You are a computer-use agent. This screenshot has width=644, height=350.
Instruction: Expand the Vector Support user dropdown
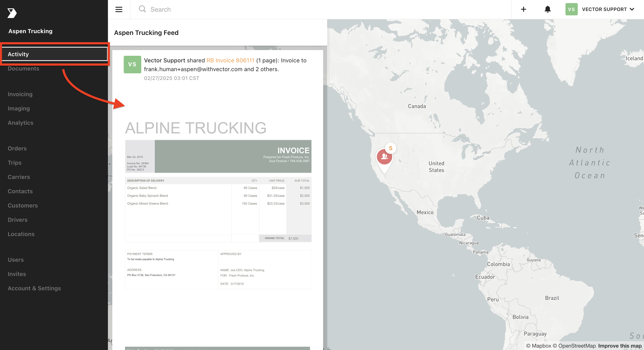point(608,9)
